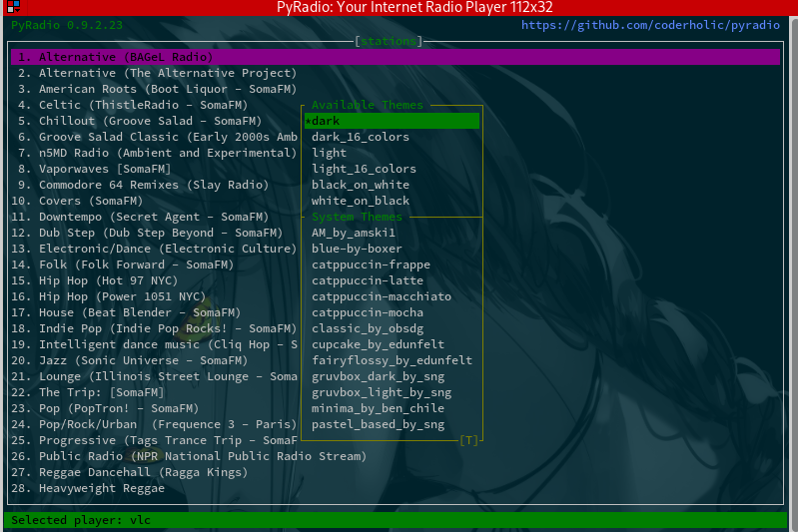The width and height of the screenshot is (798, 532).
Task: Select Jazz (Sonic Universe - SomaFM) station
Action: click(130, 360)
